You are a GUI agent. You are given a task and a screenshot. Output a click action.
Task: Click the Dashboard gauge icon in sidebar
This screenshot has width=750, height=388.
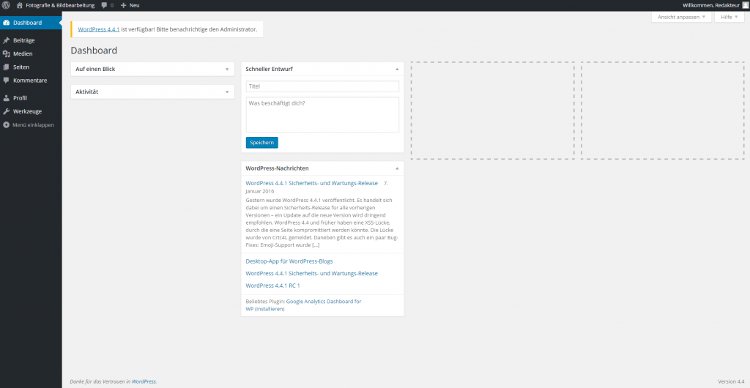pos(6,23)
